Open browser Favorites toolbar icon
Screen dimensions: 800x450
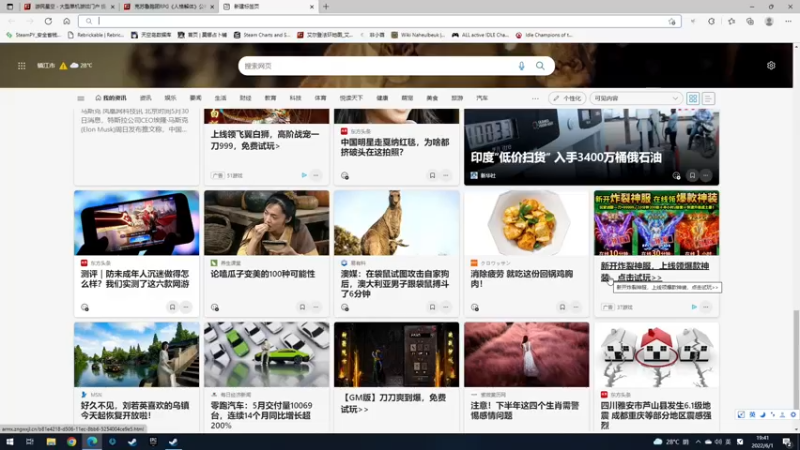click(731, 21)
